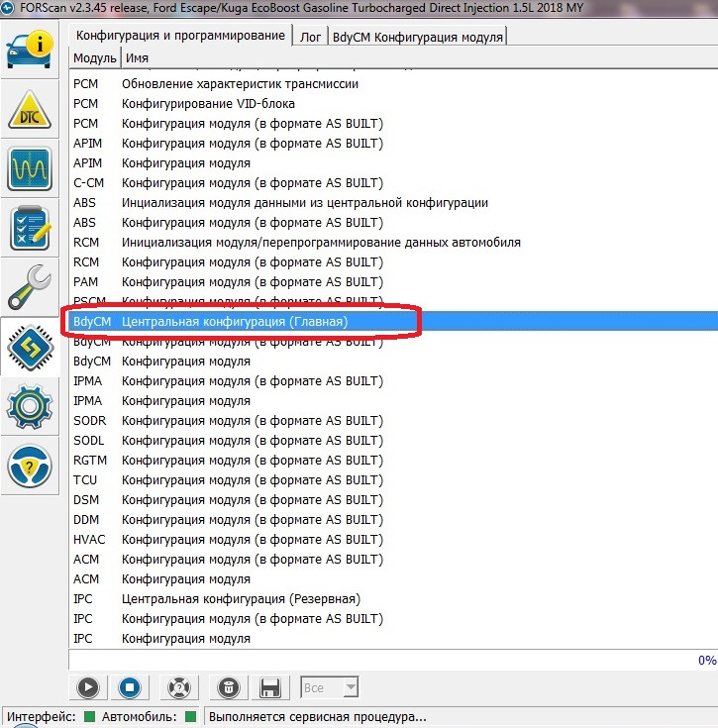Select ACM 'Конфигурация модуля' row
The height and width of the screenshot is (728, 718).
(393, 579)
